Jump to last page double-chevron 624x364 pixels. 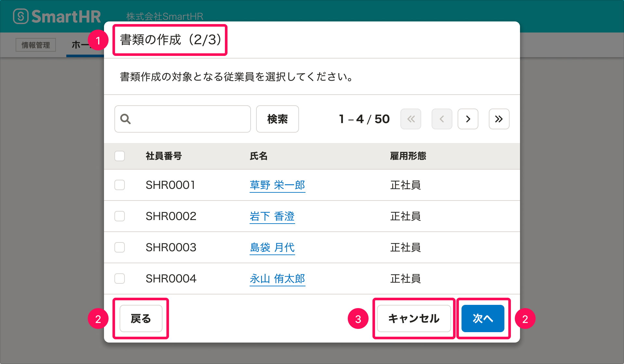[x=499, y=119]
